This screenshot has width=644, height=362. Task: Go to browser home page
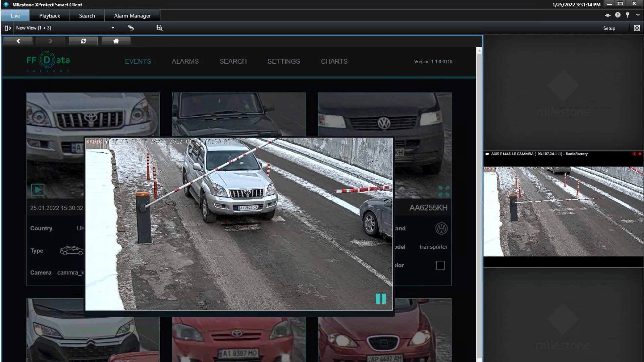pos(116,41)
